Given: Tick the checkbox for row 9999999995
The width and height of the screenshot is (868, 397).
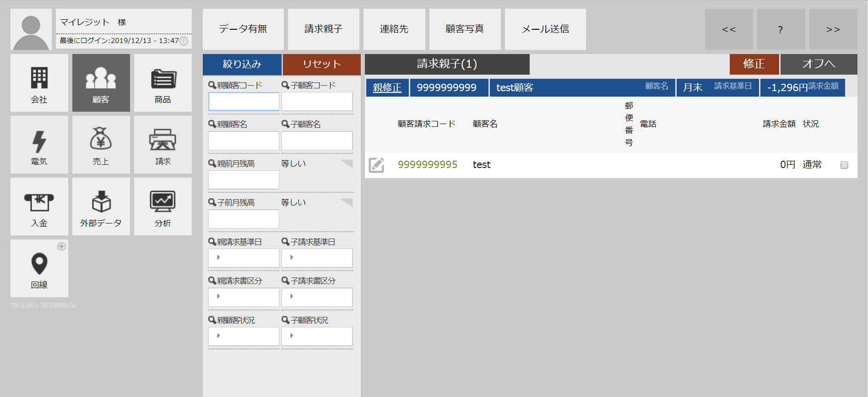Looking at the screenshot, I should (x=844, y=165).
